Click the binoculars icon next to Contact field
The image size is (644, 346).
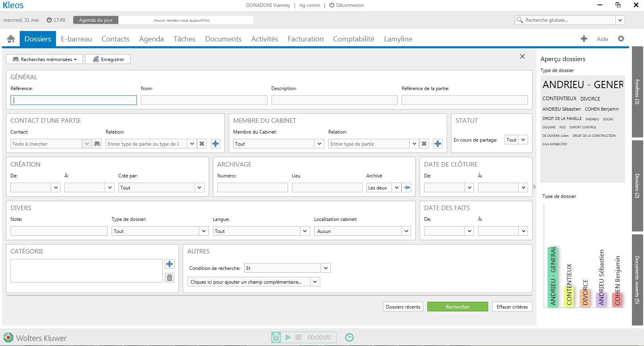(x=97, y=144)
